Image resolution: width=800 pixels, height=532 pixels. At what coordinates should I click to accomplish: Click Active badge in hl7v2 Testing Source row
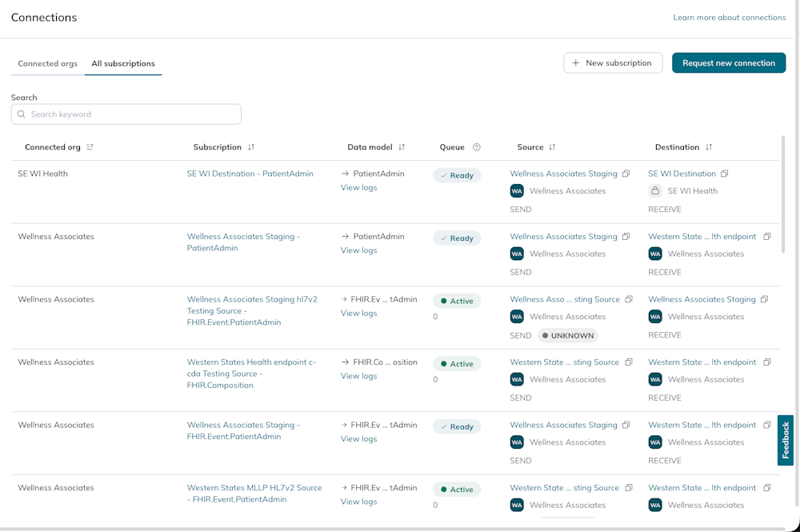[x=457, y=301]
